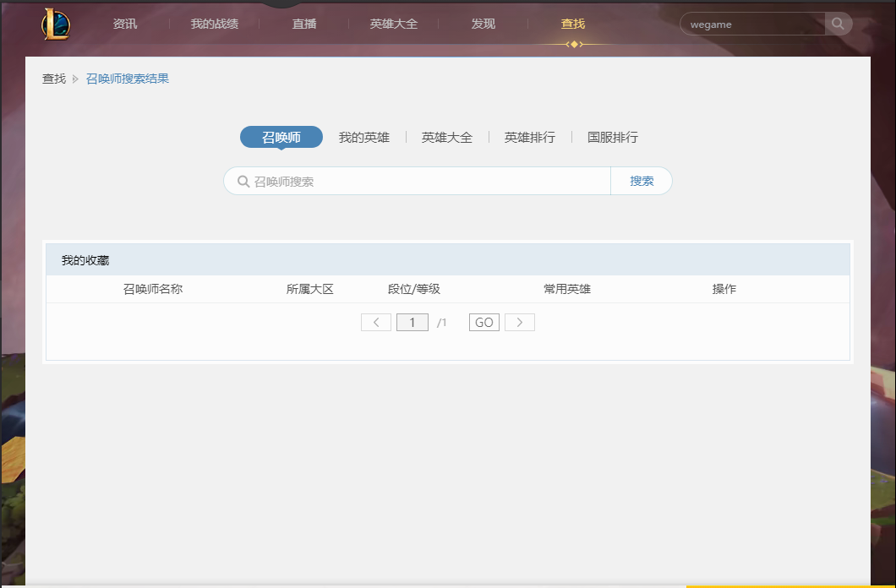Open the 资讯 navigation tab
Image resolution: width=896 pixels, height=588 pixels.
[x=124, y=24]
